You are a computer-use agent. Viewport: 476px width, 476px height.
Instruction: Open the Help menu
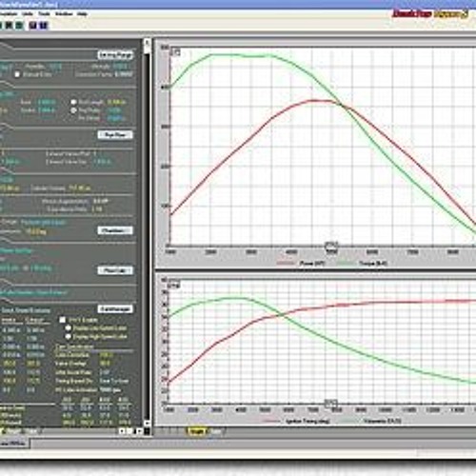pyautogui.click(x=83, y=13)
